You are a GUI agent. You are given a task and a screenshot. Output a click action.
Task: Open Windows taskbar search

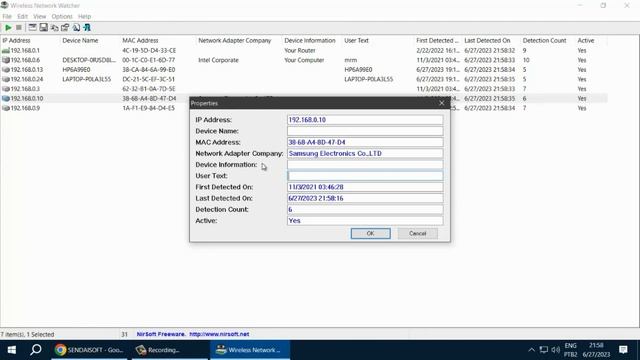coord(36,350)
